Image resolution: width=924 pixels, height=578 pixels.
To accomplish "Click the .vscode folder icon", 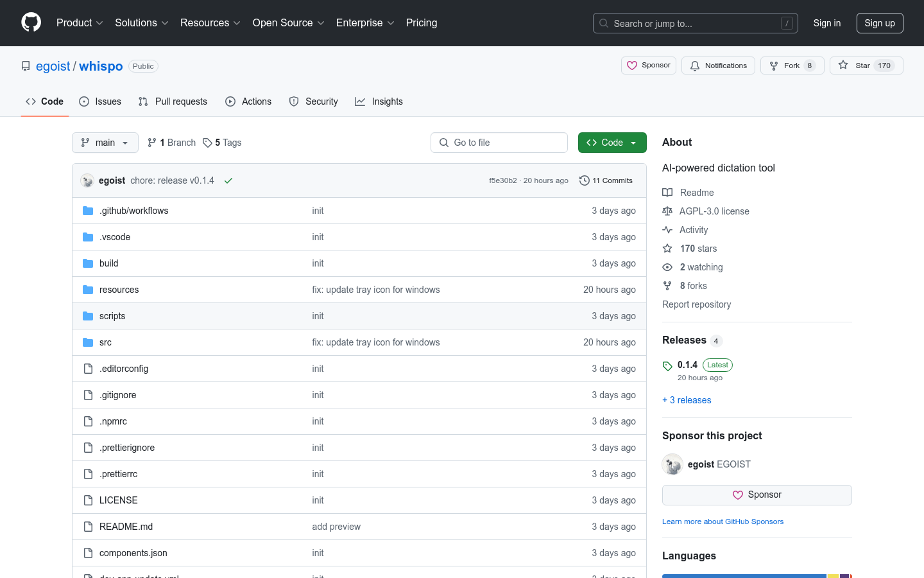I will click(x=88, y=237).
